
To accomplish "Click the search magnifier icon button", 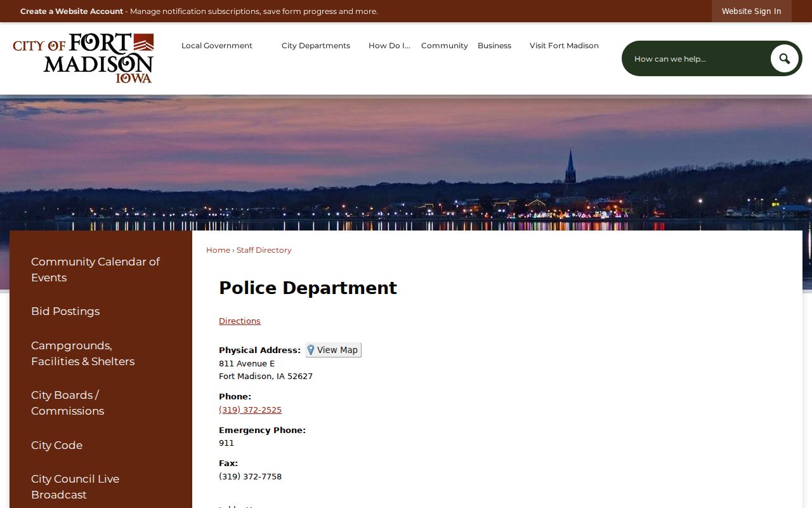I will coord(785,58).
